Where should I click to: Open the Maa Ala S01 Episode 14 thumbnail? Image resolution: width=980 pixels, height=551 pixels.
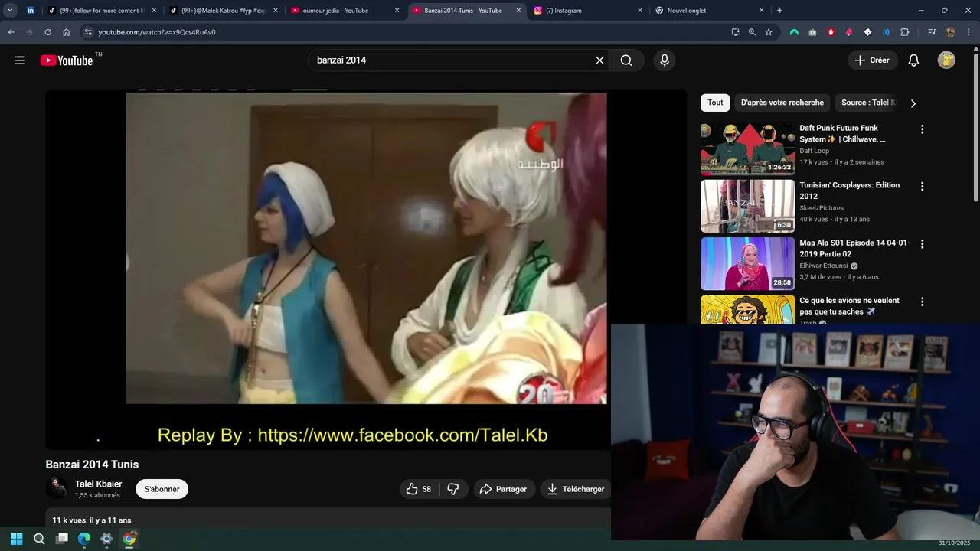tap(747, 263)
